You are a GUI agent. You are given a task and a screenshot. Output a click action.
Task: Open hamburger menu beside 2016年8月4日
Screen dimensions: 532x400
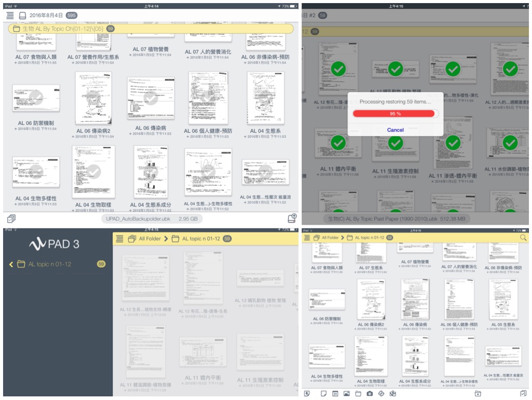[x=10, y=16]
